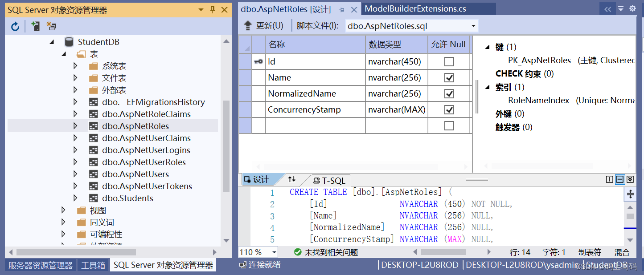Click the 工具箱 tab at the bottom
The image size is (644, 275).
pos(93,264)
